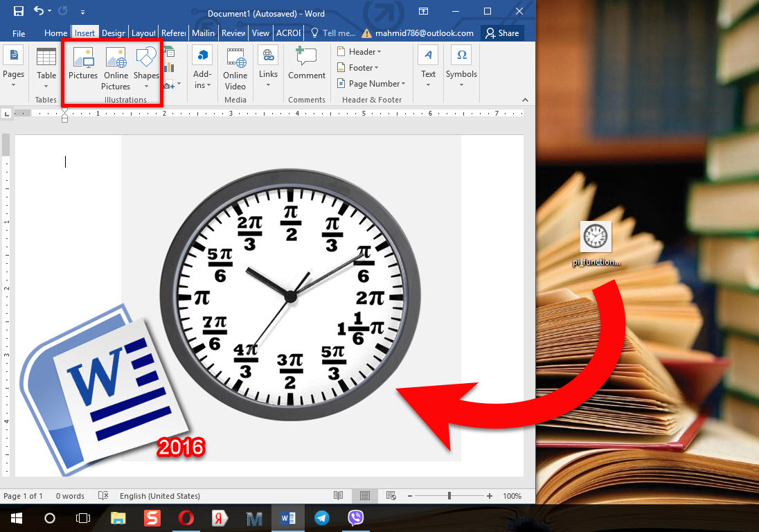
Task: Switch to the Review ribbon tab
Action: tap(233, 33)
